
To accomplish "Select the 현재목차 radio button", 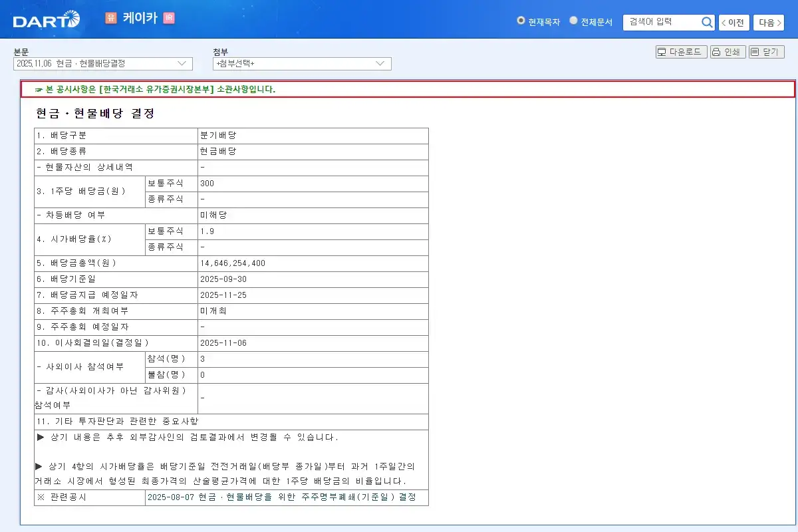I will coord(521,21).
